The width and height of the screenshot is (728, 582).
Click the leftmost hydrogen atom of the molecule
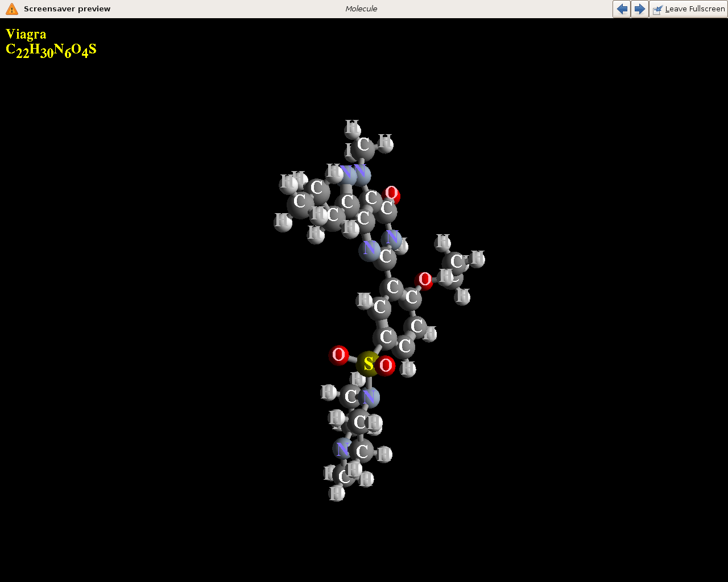(283, 222)
